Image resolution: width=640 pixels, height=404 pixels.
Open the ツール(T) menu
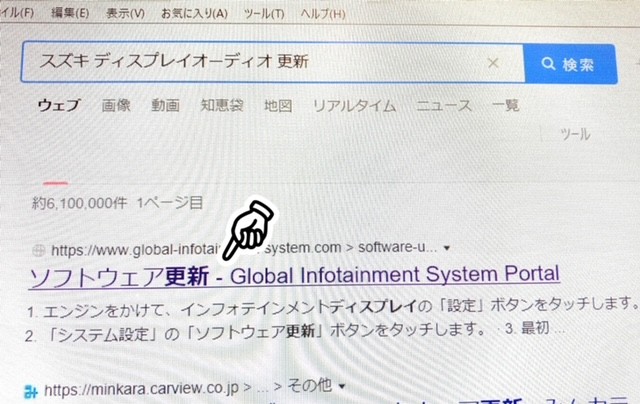click(264, 14)
